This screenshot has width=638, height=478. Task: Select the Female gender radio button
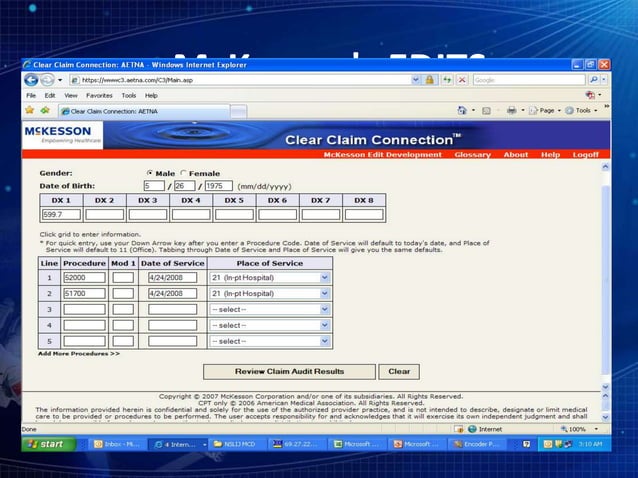[183, 173]
